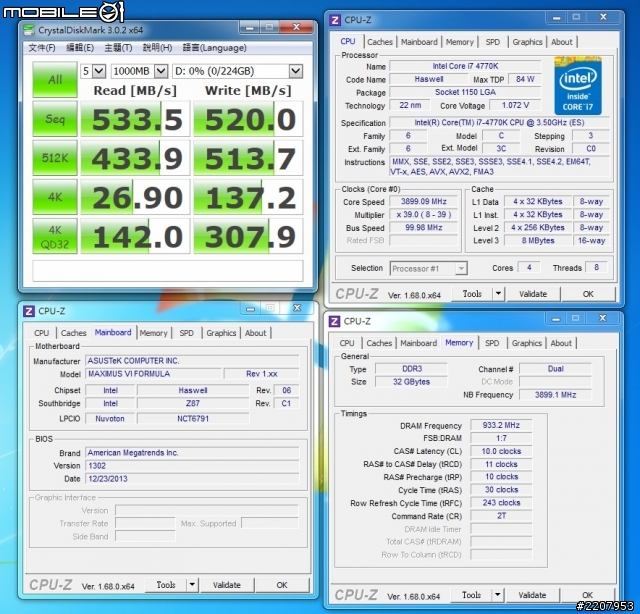
Task: Click OK in the CPU tab window
Action: [x=588, y=294]
